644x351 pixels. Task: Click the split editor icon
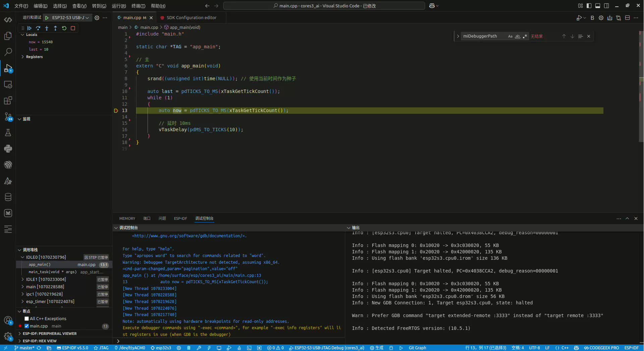click(x=627, y=18)
